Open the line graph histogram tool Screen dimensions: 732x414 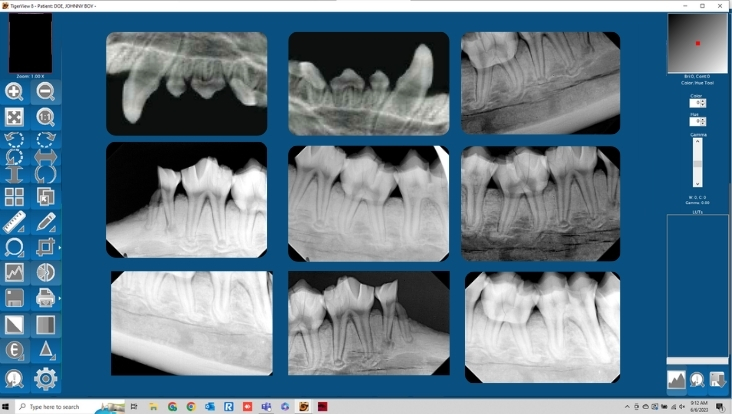[x=14, y=273]
